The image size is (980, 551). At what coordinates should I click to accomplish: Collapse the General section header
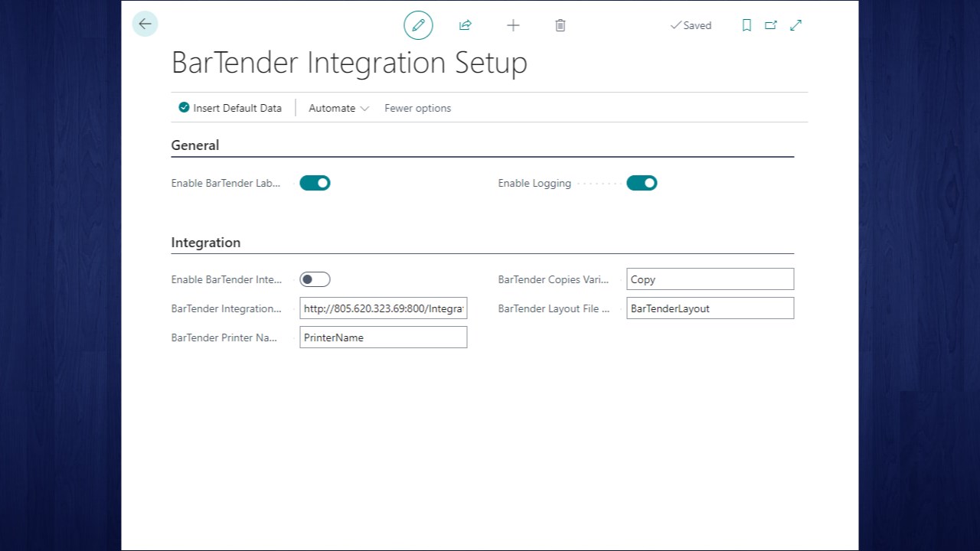click(195, 145)
